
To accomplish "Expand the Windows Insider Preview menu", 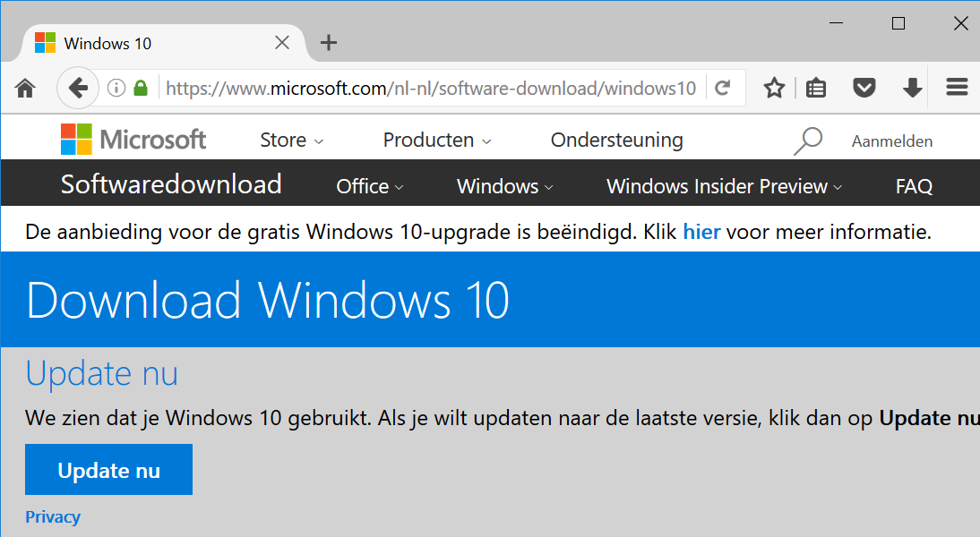I will (x=723, y=186).
